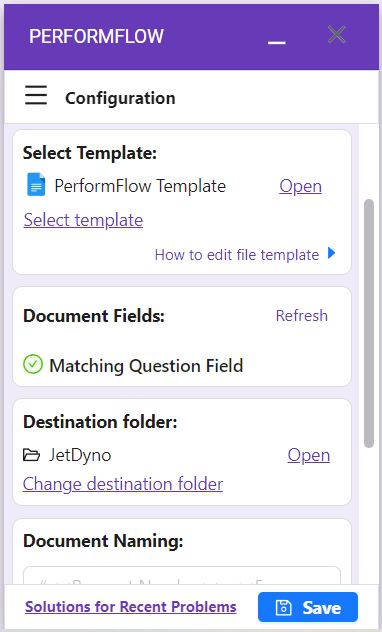Click the blue Google Docs file icon
This screenshot has height=632, width=382.
[36, 185]
